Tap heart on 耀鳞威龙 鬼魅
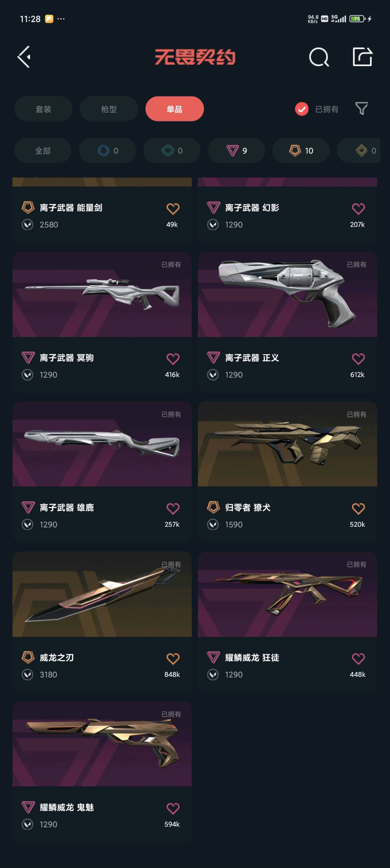390x868 pixels. (x=173, y=808)
